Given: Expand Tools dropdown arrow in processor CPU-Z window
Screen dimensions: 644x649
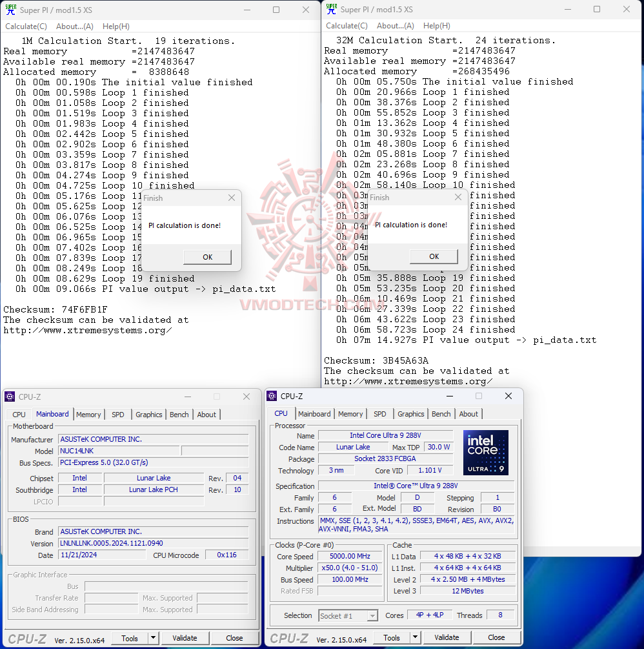Looking at the screenshot, I should [415, 638].
